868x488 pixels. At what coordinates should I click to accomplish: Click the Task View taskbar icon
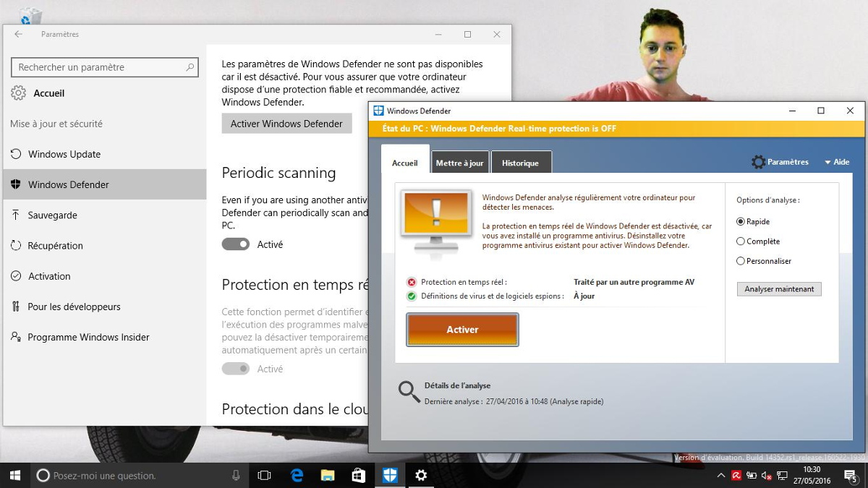265,475
